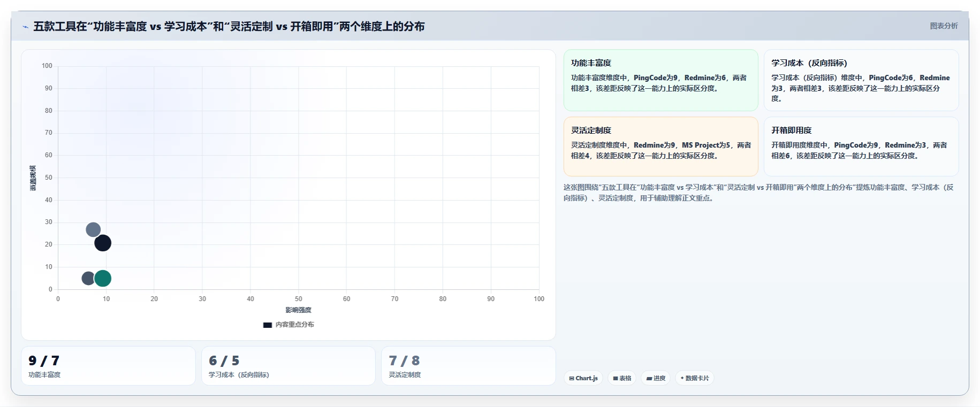980x407 pixels.
Task: Click the 表格 tag chip
Action: point(622,378)
